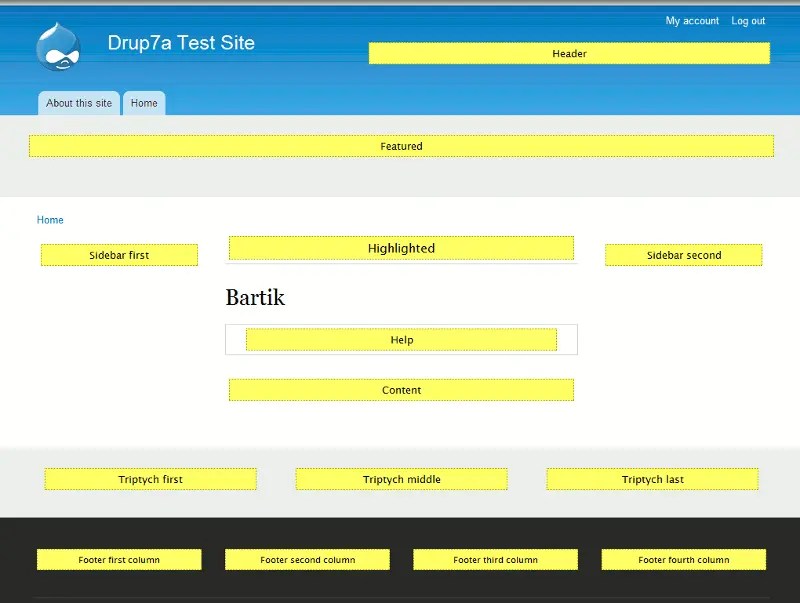This screenshot has height=603, width=800.
Task: Click the Log out link
Action: [x=748, y=20]
